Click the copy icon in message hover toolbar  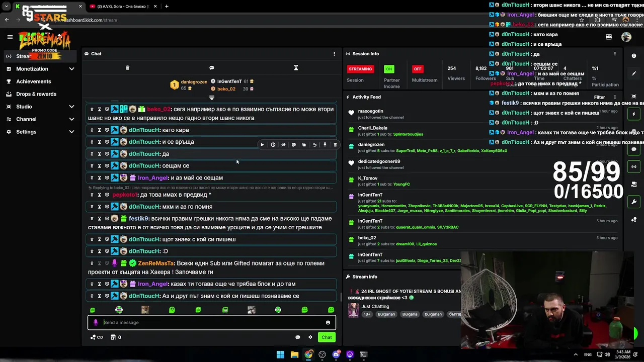coord(304,145)
